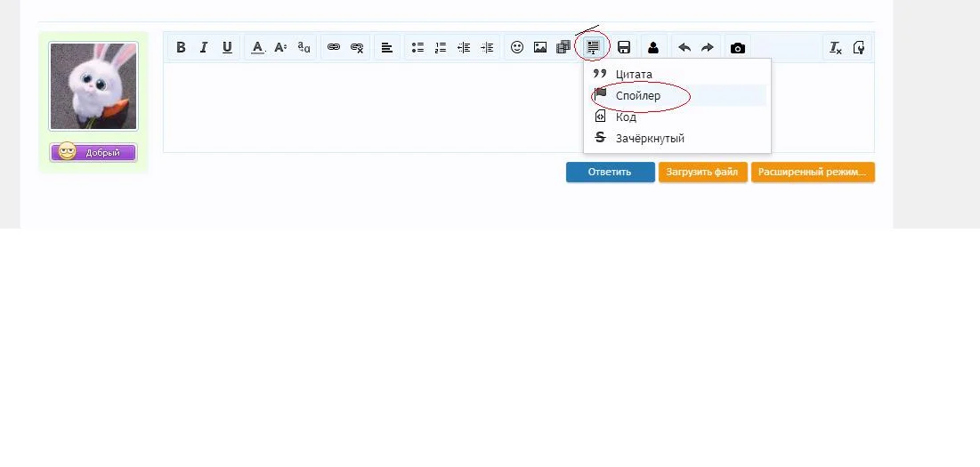
Task: Click the camera icon in toolbar
Action: pyautogui.click(x=738, y=47)
